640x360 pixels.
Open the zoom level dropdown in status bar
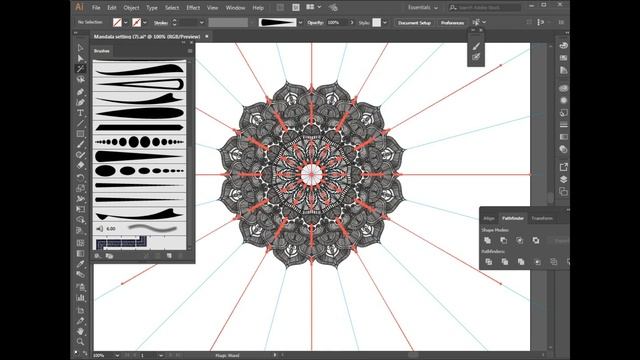click(117, 356)
